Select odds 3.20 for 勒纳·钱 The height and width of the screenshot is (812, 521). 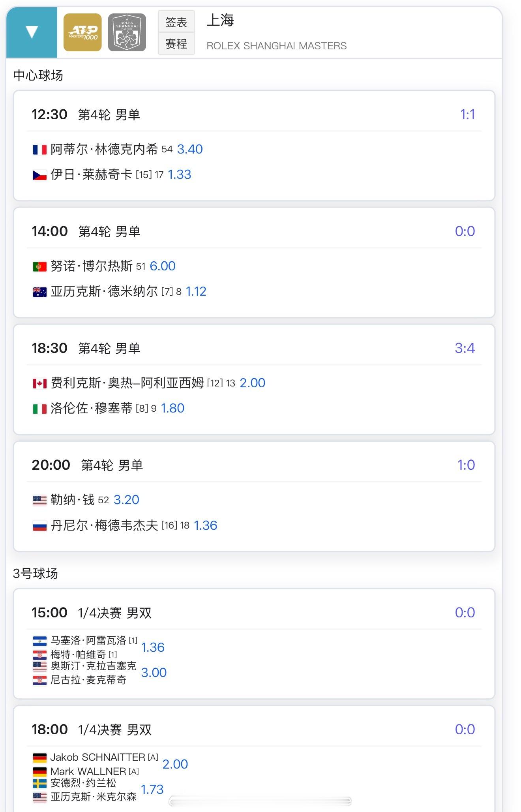126,500
